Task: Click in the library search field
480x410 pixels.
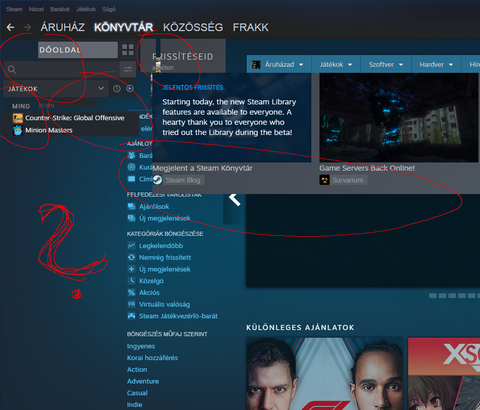Action: (x=61, y=69)
